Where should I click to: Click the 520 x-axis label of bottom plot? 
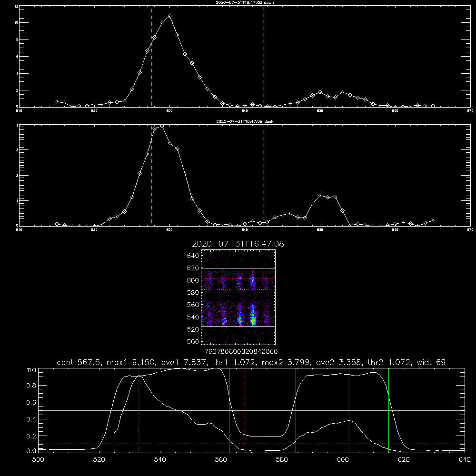pos(99,460)
